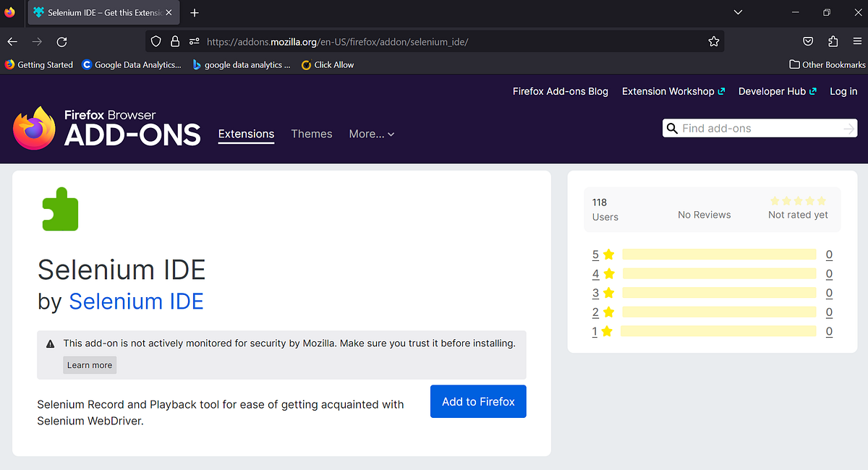Open the Selenium IDE author link

(136, 301)
